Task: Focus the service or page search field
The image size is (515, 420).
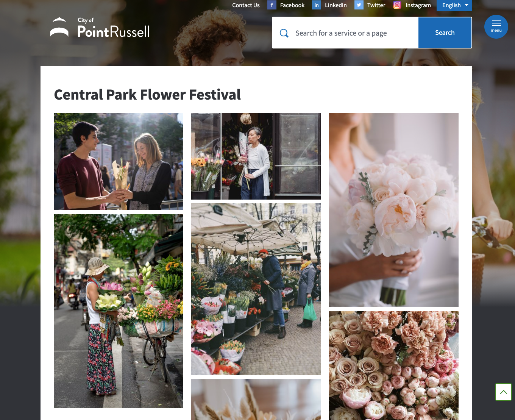Action: coord(345,33)
